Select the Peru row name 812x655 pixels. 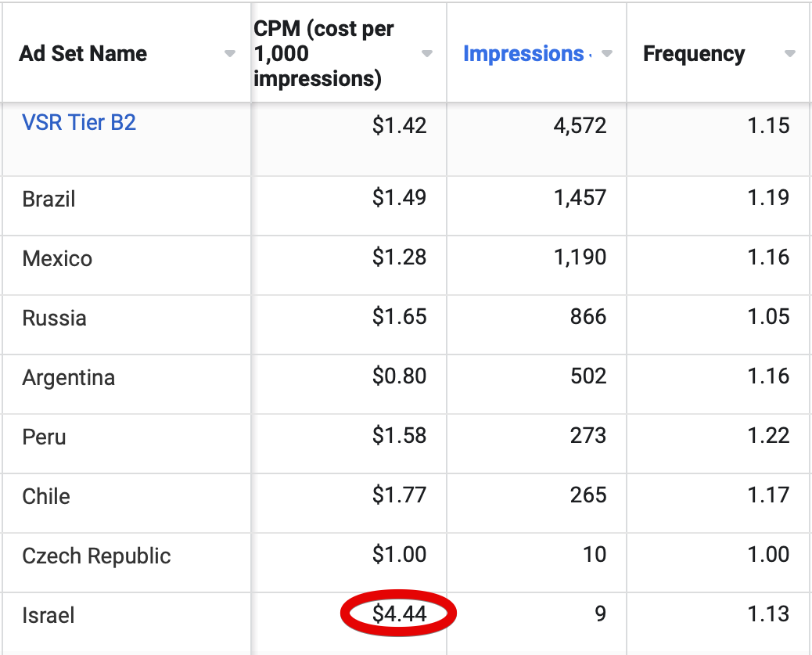(44, 437)
